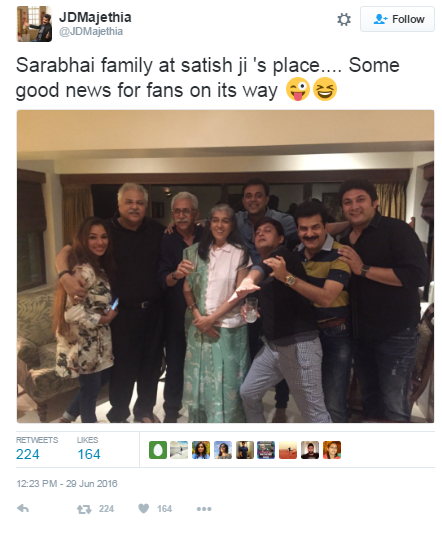Viewport: 442px width, 535px height.
Task: Click the green egg avatar liker
Action: [x=158, y=450]
